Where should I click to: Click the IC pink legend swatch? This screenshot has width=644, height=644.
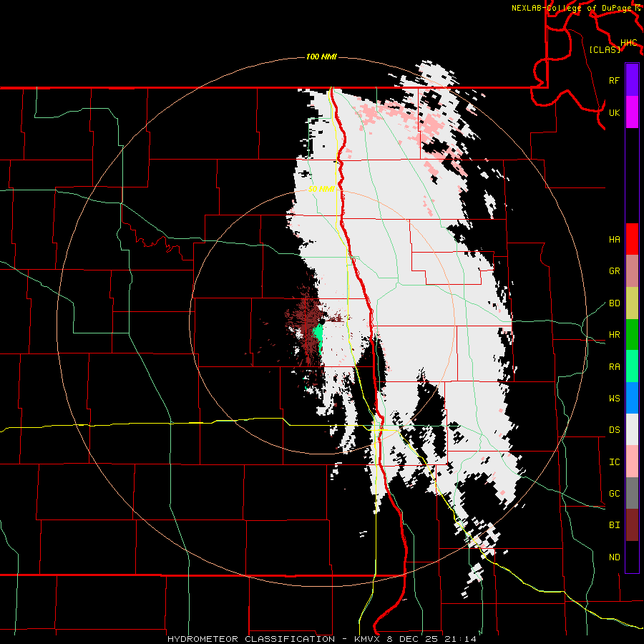632,462
